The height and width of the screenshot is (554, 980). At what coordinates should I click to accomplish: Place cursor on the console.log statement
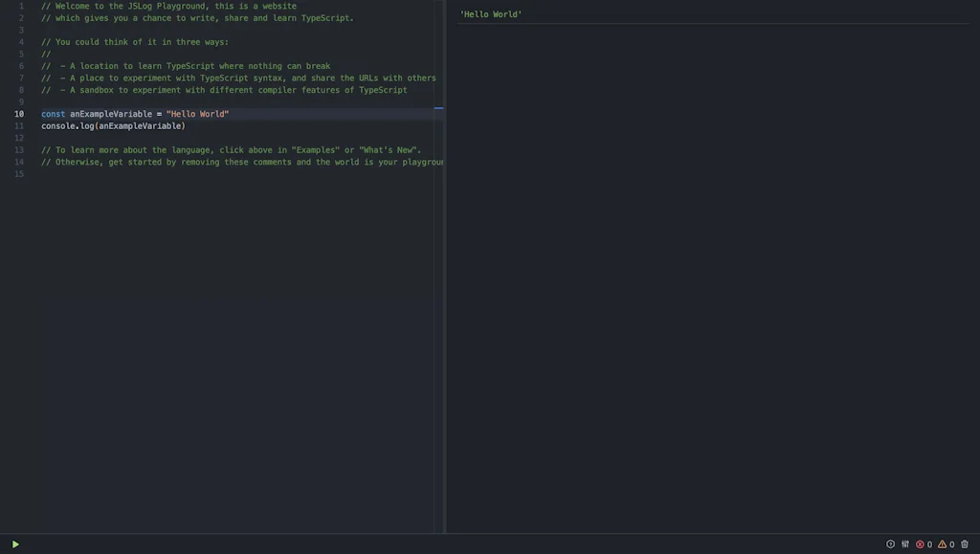112,125
